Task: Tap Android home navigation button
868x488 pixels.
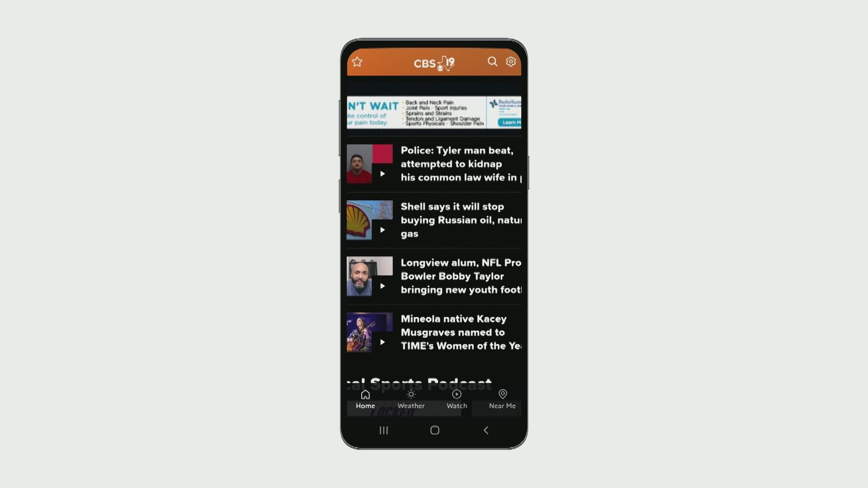Action: point(434,430)
